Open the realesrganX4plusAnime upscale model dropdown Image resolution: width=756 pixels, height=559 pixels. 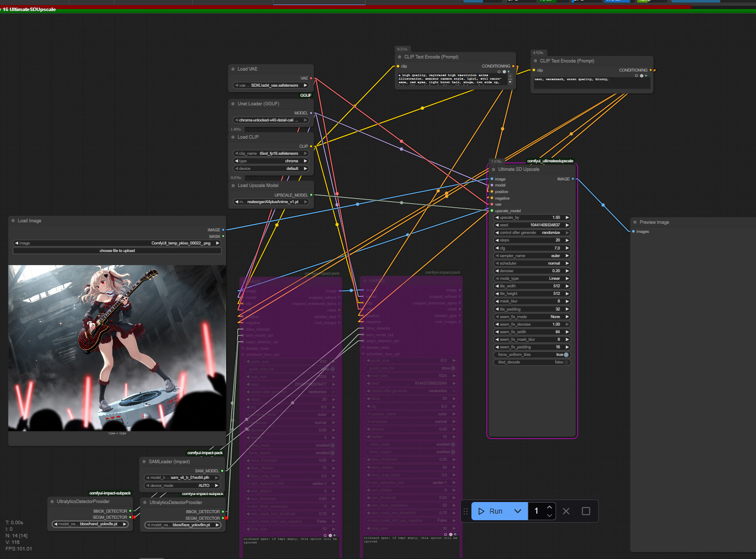(271, 202)
